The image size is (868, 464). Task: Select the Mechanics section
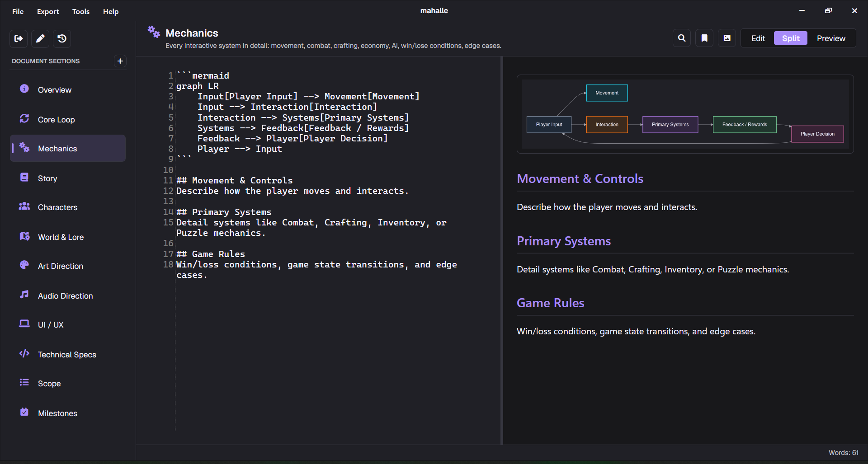pyautogui.click(x=68, y=148)
